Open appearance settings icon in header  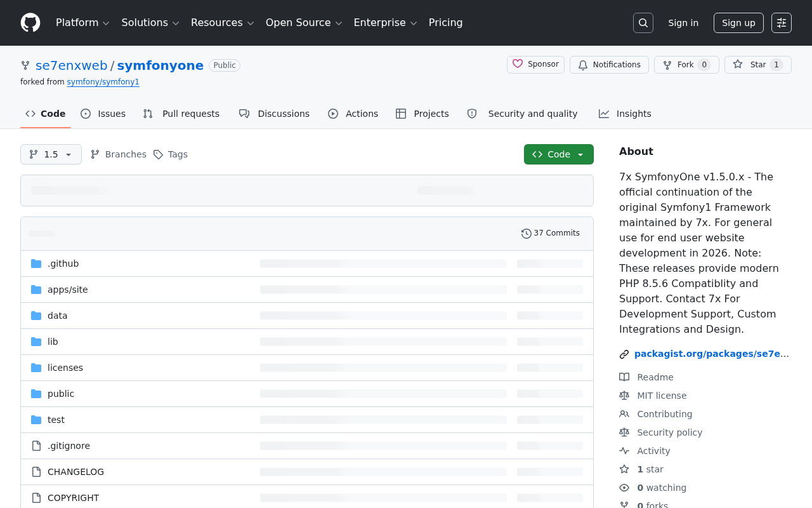(782, 23)
